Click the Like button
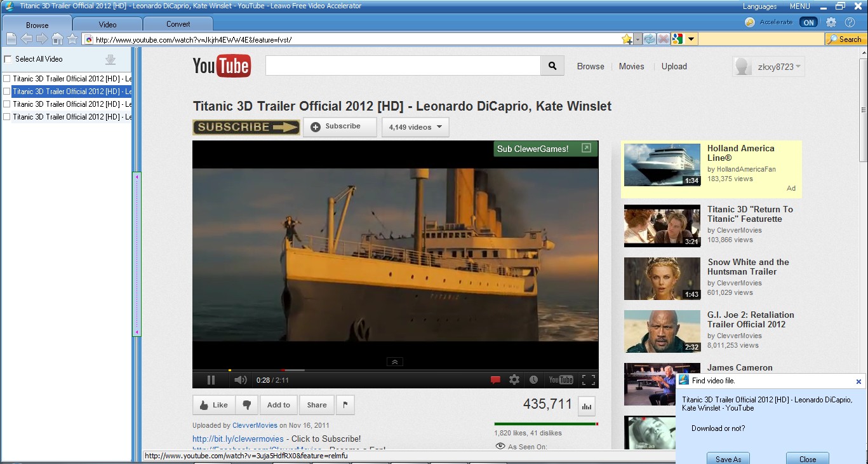 (214, 405)
